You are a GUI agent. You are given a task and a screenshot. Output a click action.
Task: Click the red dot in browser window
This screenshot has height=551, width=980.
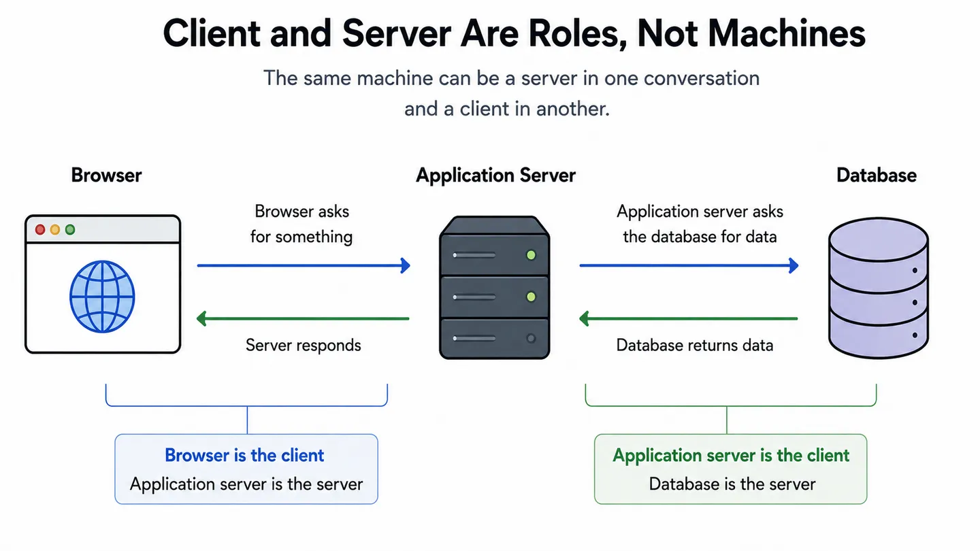click(40, 230)
